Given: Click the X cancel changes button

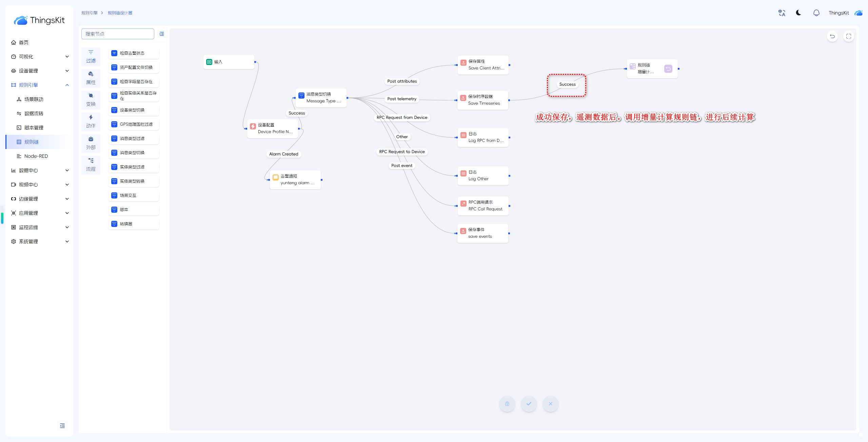Looking at the screenshot, I should (x=550, y=403).
